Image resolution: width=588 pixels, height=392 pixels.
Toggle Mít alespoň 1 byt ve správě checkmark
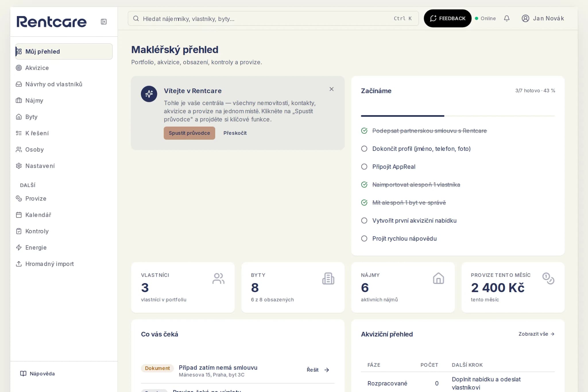[x=364, y=203]
